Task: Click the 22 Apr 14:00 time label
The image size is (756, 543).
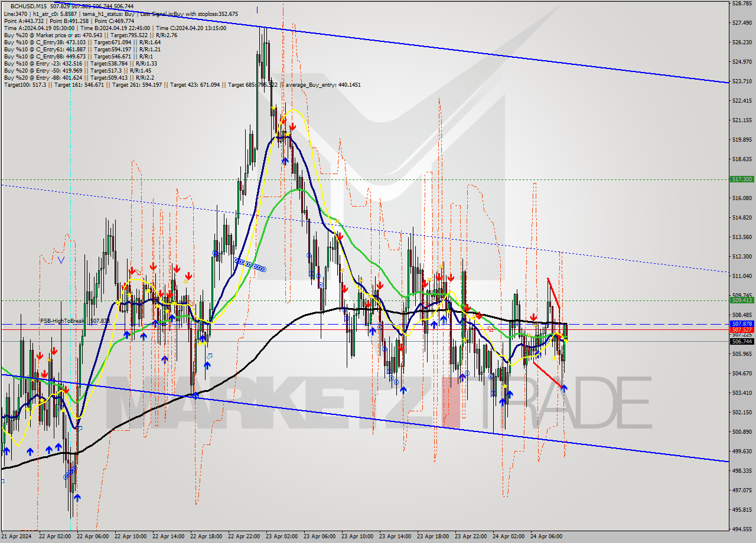Action: [x=168, y=537]
